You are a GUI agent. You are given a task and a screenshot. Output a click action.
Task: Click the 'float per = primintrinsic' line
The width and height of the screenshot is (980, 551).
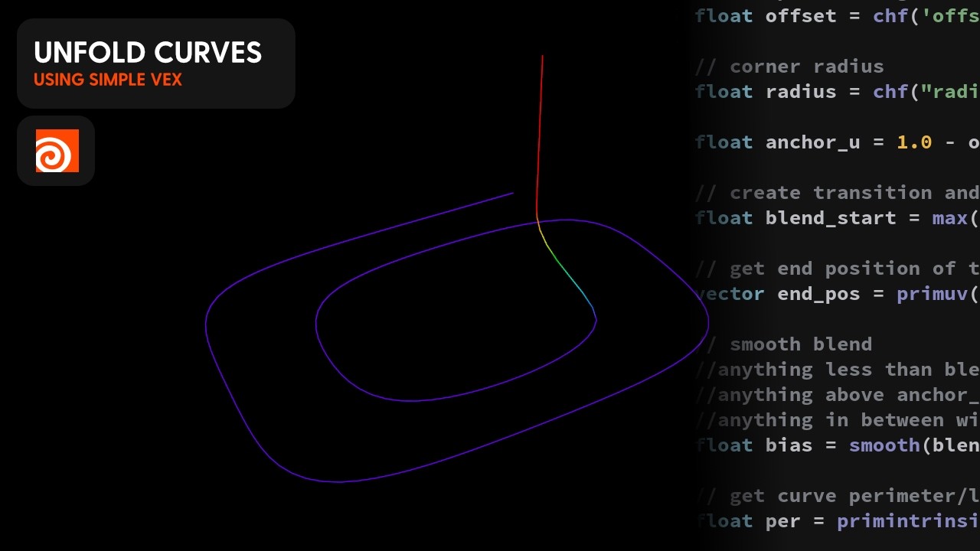[837, 521]
